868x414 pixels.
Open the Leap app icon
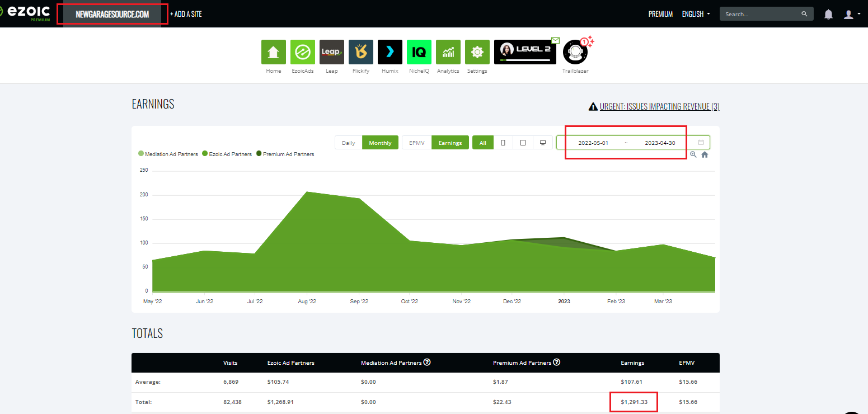pyautogui.click(x=332, y=52)
